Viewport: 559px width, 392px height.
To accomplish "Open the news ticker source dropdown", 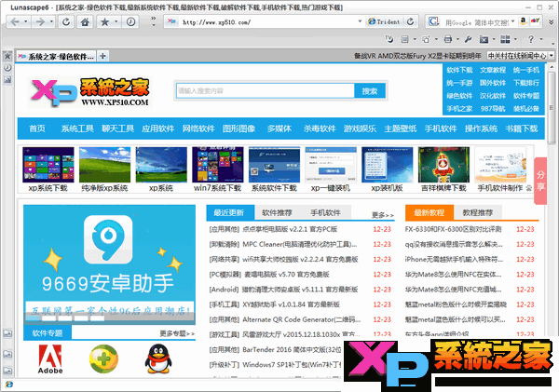I will [552, 56].
